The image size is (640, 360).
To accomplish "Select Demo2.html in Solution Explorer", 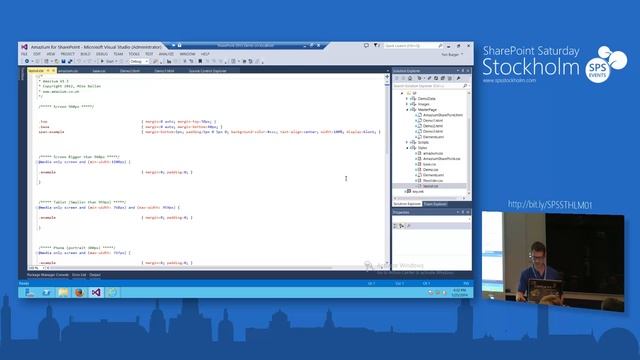I will pos(433,126).
